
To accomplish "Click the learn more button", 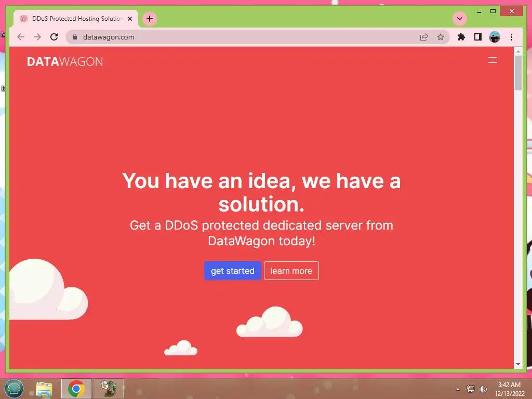I will (x=291, y=271).
